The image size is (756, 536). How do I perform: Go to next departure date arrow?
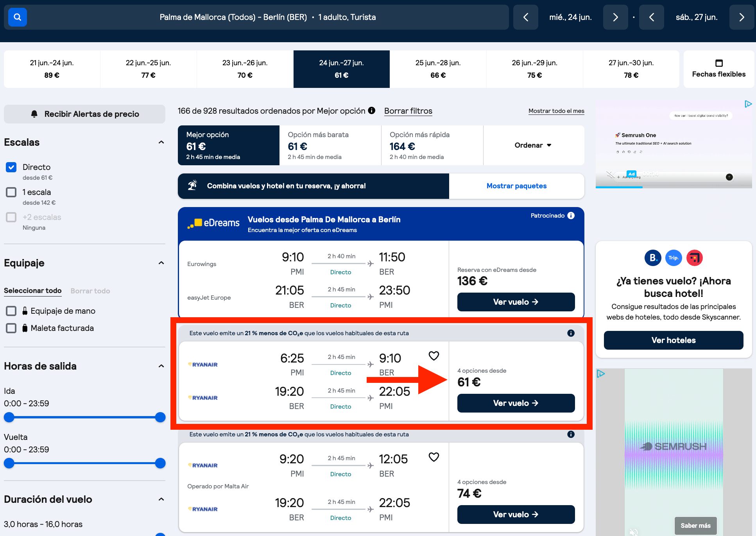point(615,17)
